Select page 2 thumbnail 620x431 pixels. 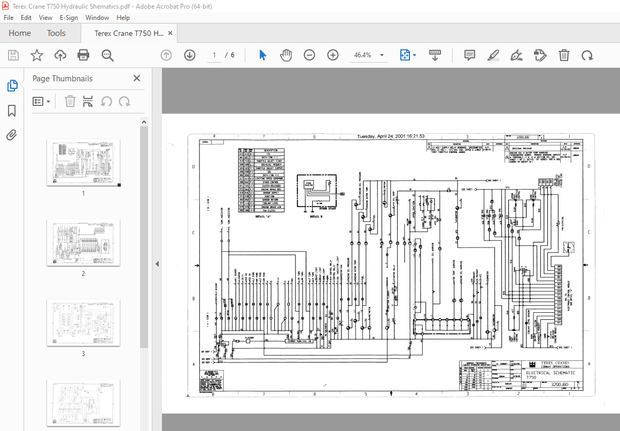[x=83, y=243]
